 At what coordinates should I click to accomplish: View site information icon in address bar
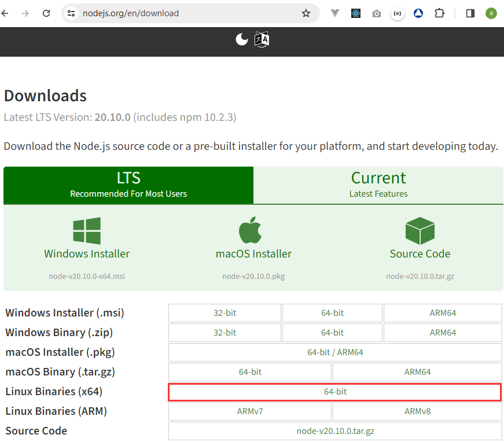(x=71, y=13)
